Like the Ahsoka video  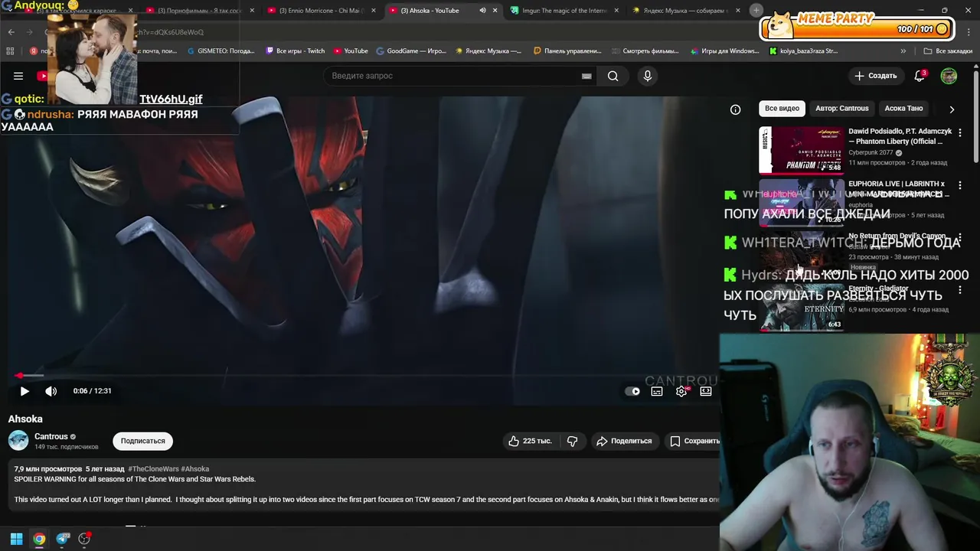(x=530, y=441)
